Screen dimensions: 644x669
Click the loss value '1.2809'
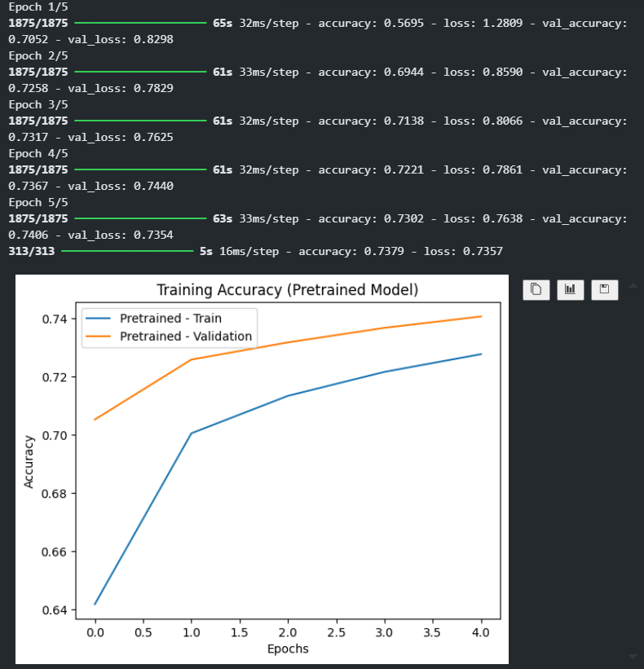[x=502, y=23]
